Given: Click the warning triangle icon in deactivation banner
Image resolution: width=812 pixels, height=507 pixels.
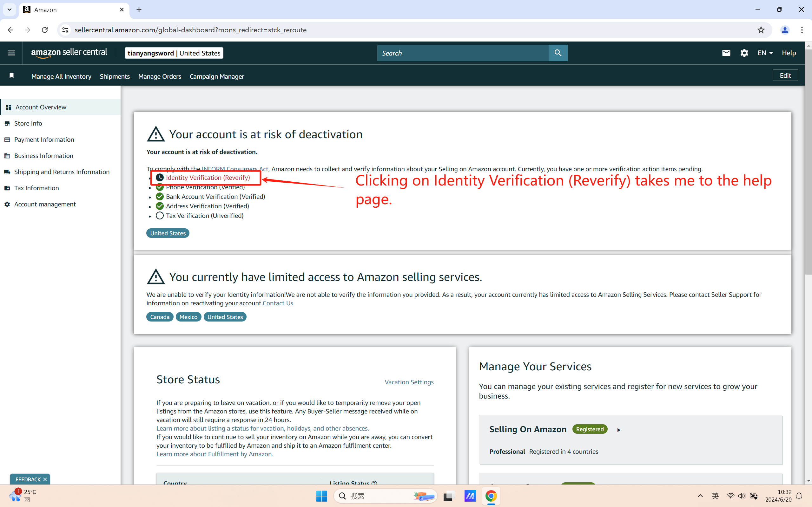Looking at the screenshot, I should click(155, 134).
